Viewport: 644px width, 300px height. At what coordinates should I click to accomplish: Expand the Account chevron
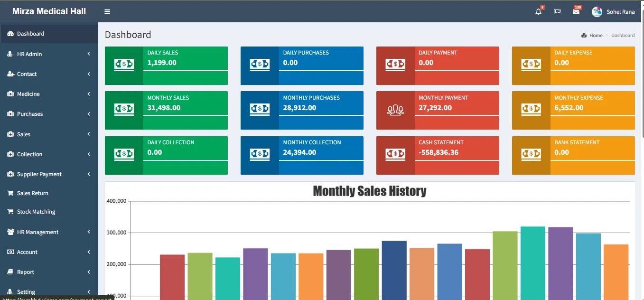point(89,252)
